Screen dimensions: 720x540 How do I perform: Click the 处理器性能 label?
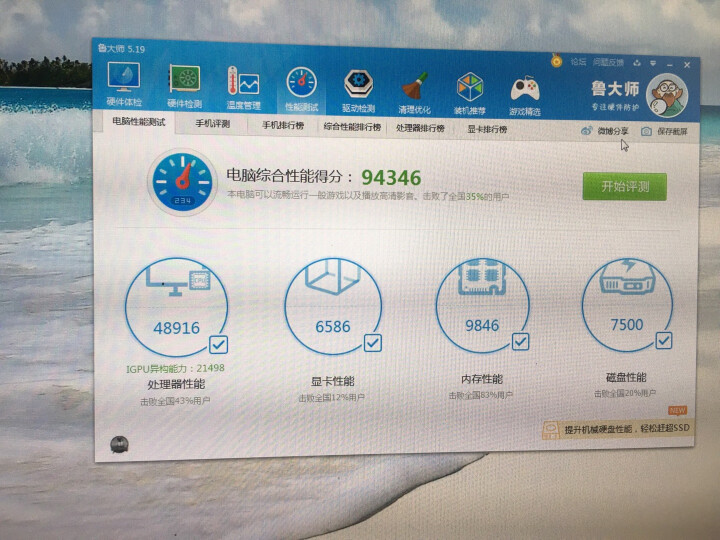(176, 384)
